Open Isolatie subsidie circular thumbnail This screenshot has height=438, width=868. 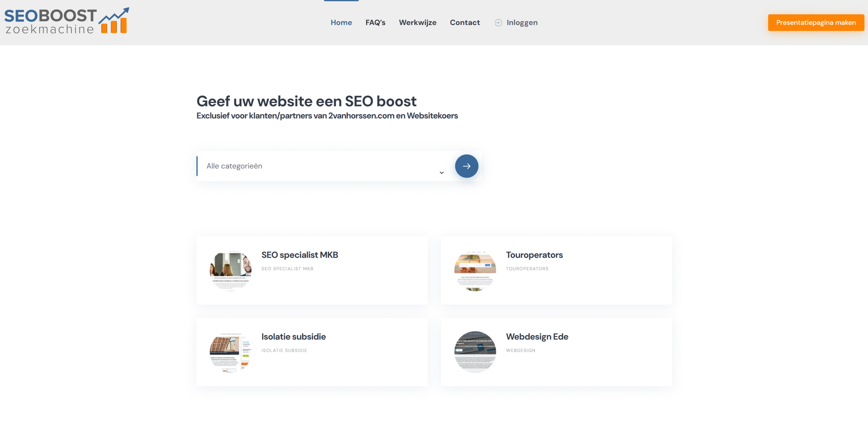[231, 352]
